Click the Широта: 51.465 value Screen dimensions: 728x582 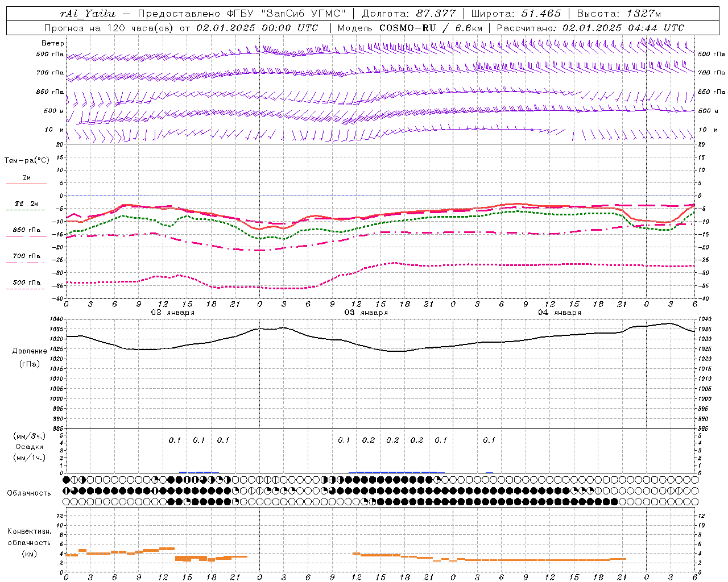(x=515, y=14)
